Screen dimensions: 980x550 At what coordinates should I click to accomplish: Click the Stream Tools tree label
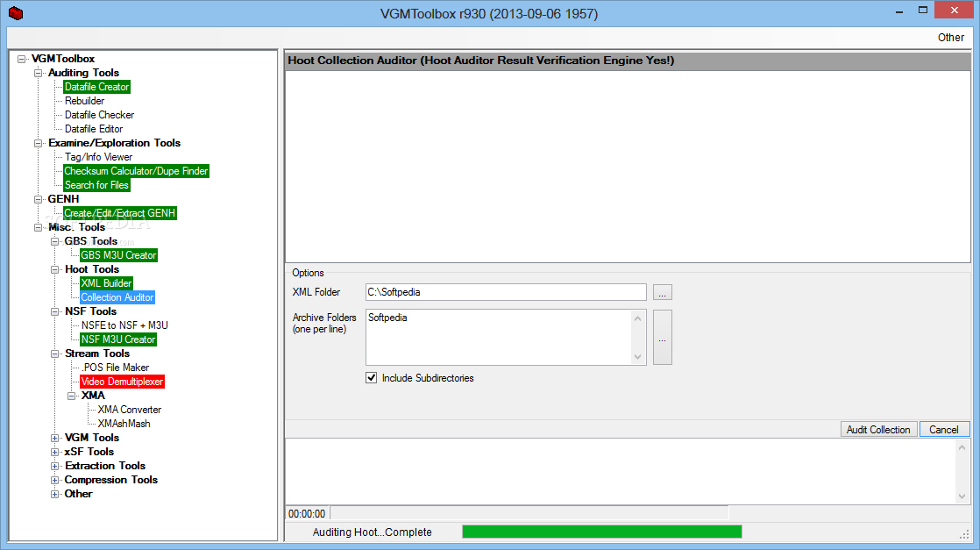click(x=97, y=354)
